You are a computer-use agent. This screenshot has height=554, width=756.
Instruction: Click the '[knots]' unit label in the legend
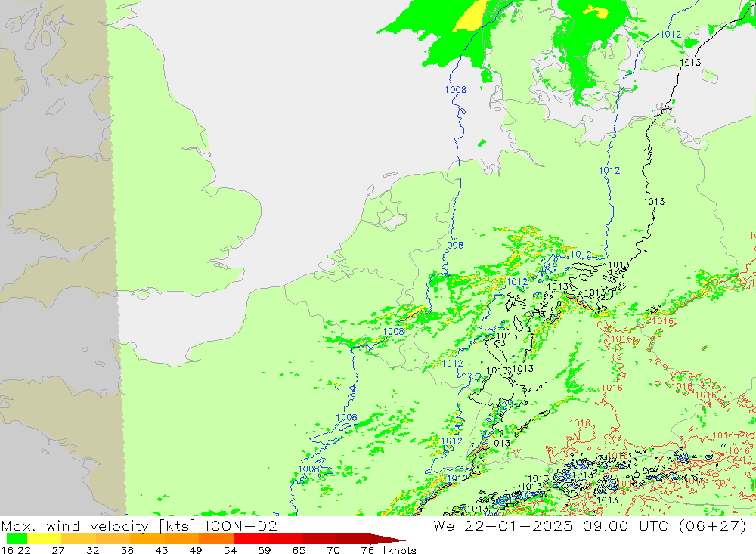pos(403,550)
